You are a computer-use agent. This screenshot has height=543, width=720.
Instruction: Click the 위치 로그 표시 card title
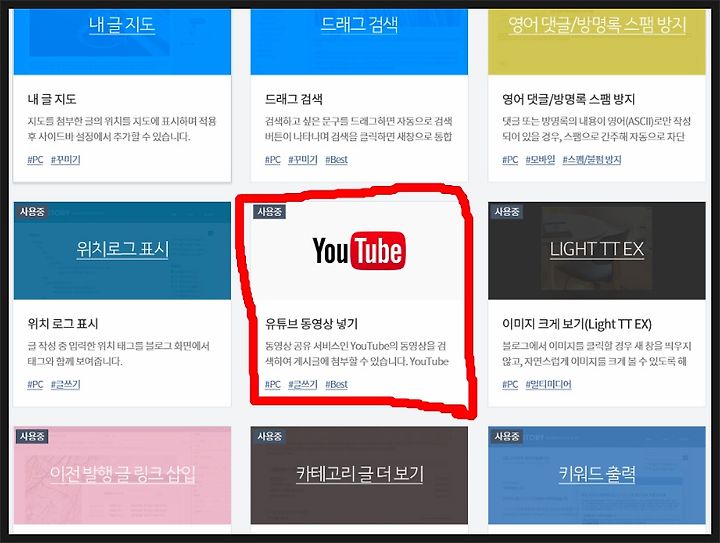tap(63, 324)
